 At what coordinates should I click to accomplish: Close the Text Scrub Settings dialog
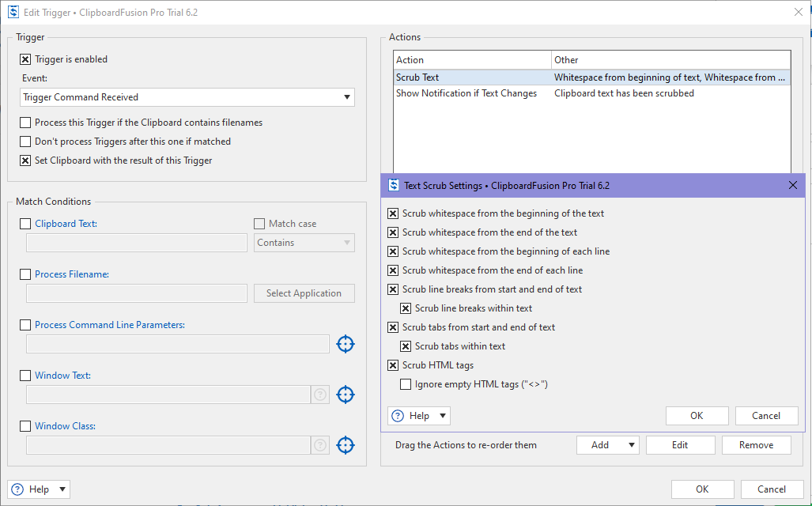(x=793, y=186)
